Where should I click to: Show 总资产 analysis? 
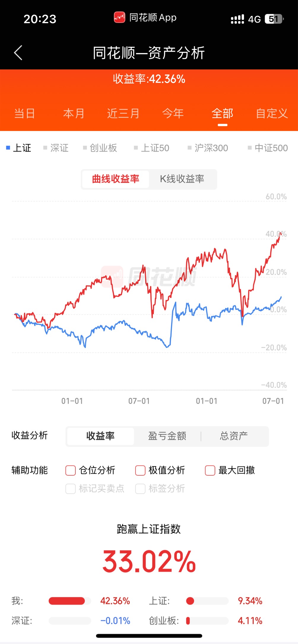[x=234, y=436]
